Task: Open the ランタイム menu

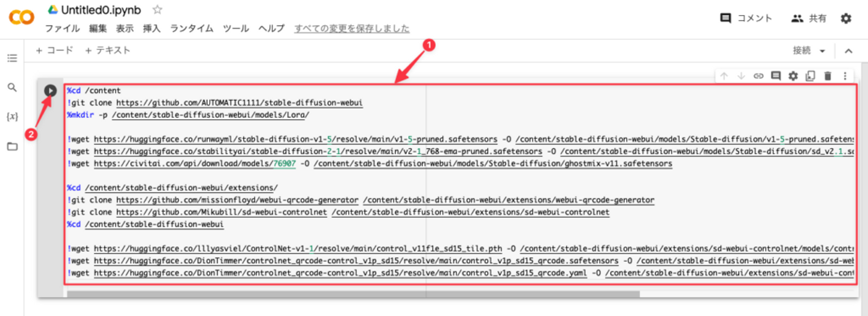Action: [192, 28]
